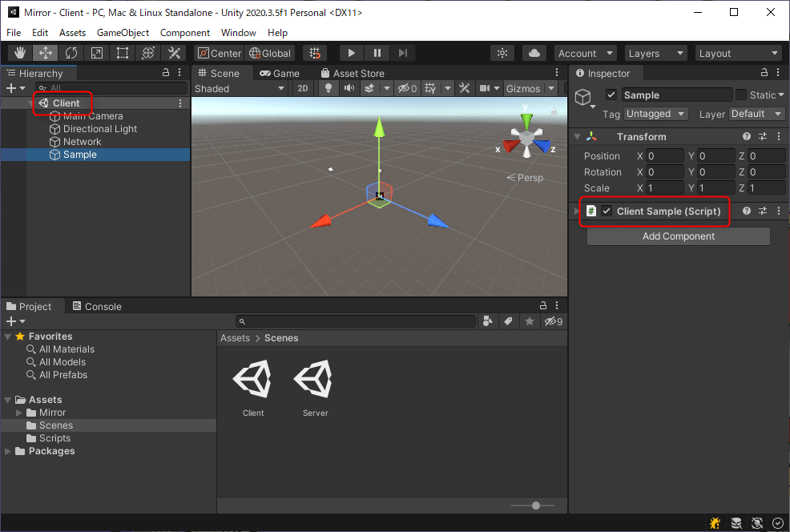Image resolution: width=790 pixels, height=532 pixels.
Task: Open scene camera settings
Action: [485, 89]
